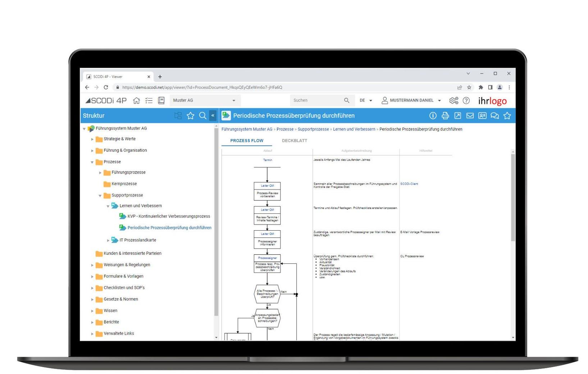Collapse Führungssystem Muster AG root node
Image resolution: width=588 pixels, height=374 pixels.
[84, 129]
